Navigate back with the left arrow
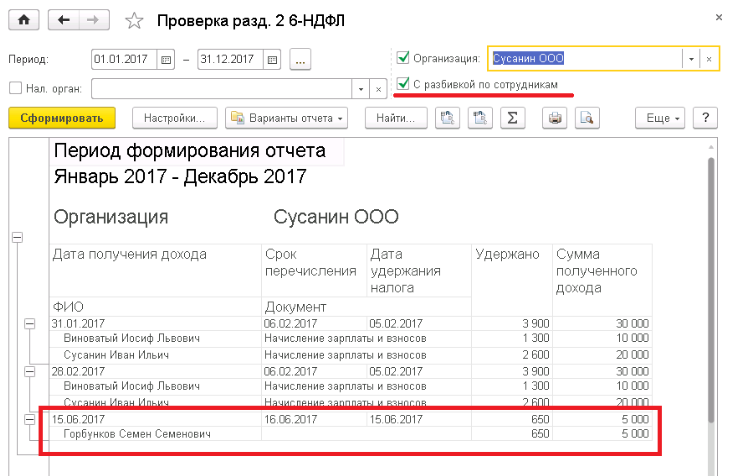 pos(64,20)
